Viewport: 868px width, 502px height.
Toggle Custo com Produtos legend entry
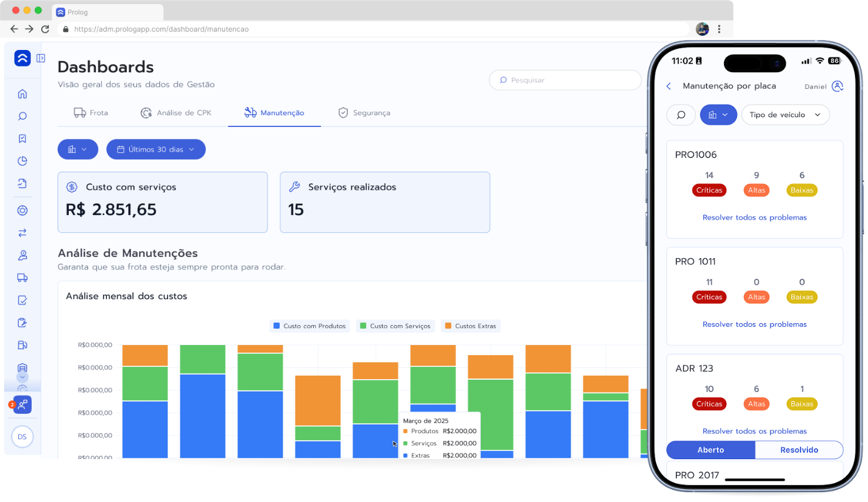pos(310,326)
